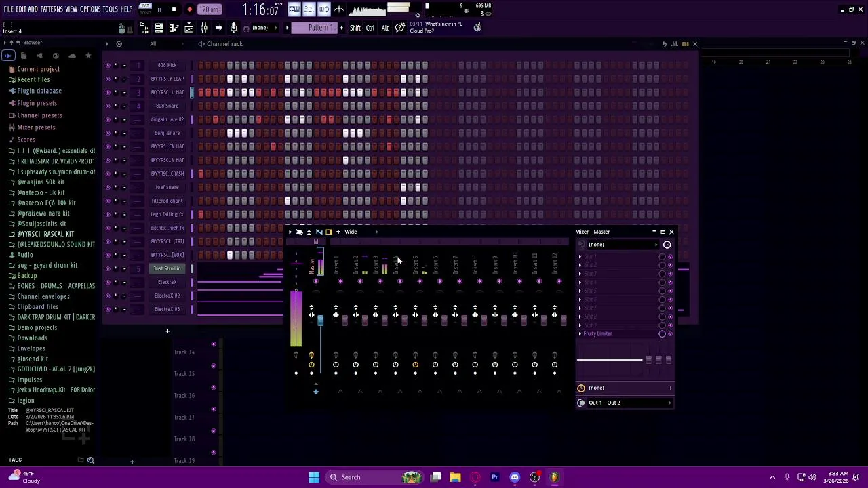Mute the benji snare channel

tap(108, 133)
